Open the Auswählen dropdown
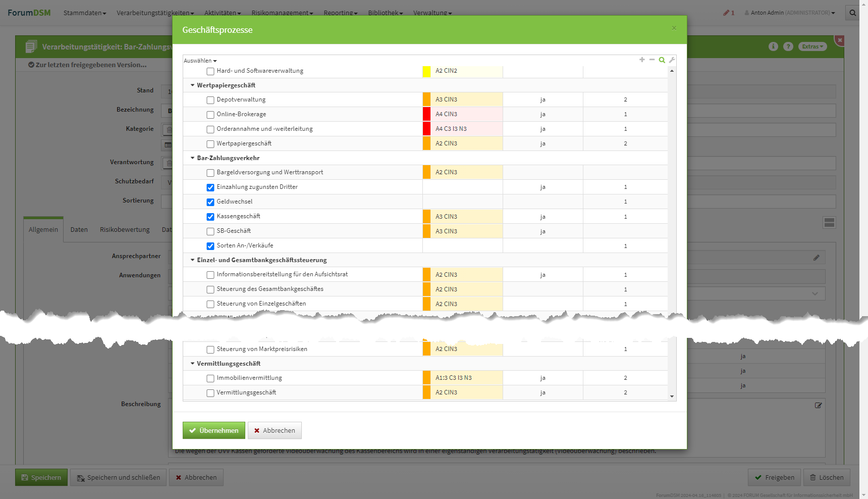 (x=200, y=61)
